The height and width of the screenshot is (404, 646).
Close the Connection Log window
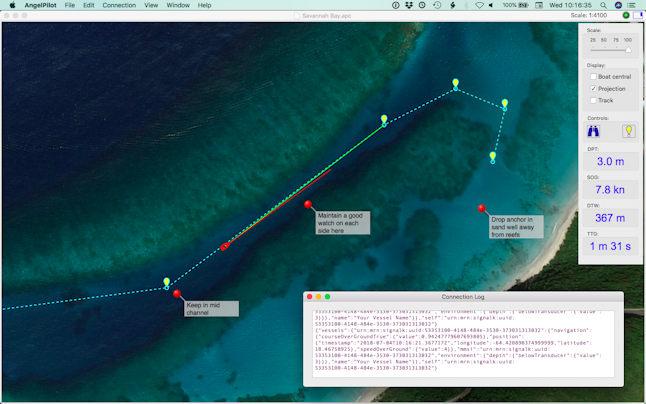310,297
